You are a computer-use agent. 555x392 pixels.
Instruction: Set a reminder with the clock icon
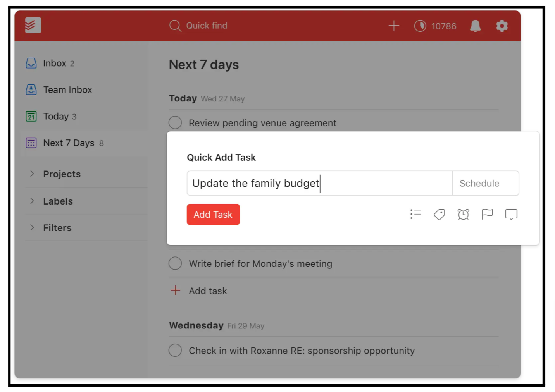coord(464,214)
